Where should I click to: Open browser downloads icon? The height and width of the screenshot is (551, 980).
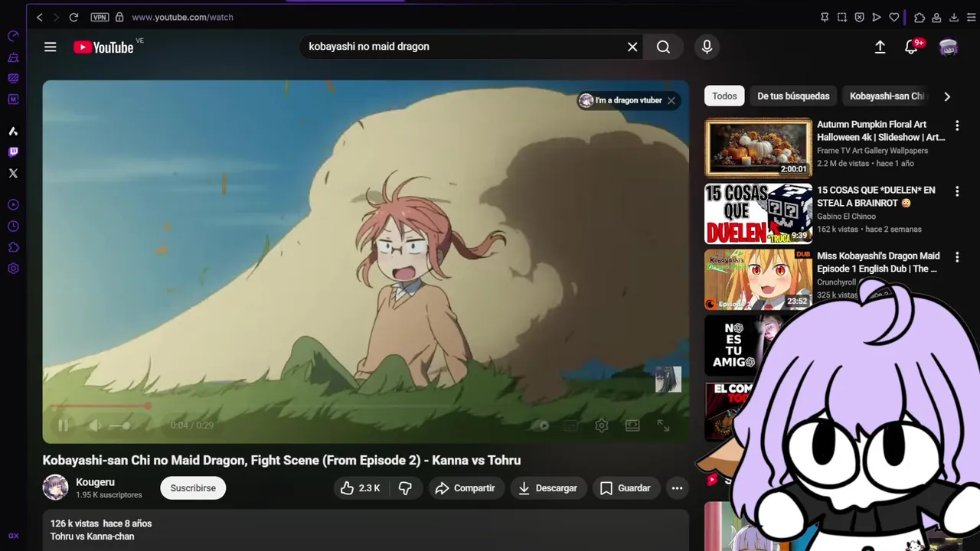coord(954,17)
